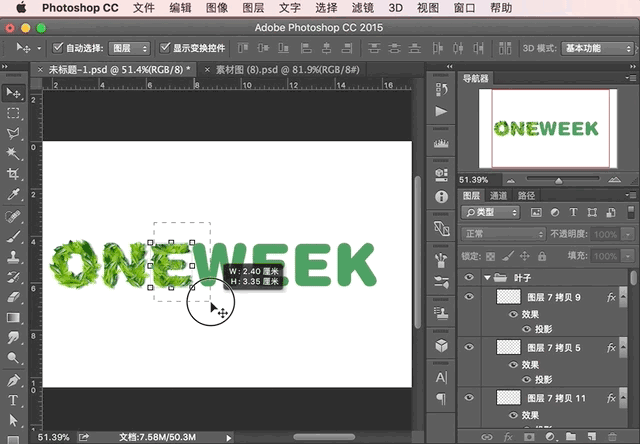Screen dimensions: 640x444
Task: Select the Polygonal Lasso tool
Action: pyautogui.click(x=13, y=133)
